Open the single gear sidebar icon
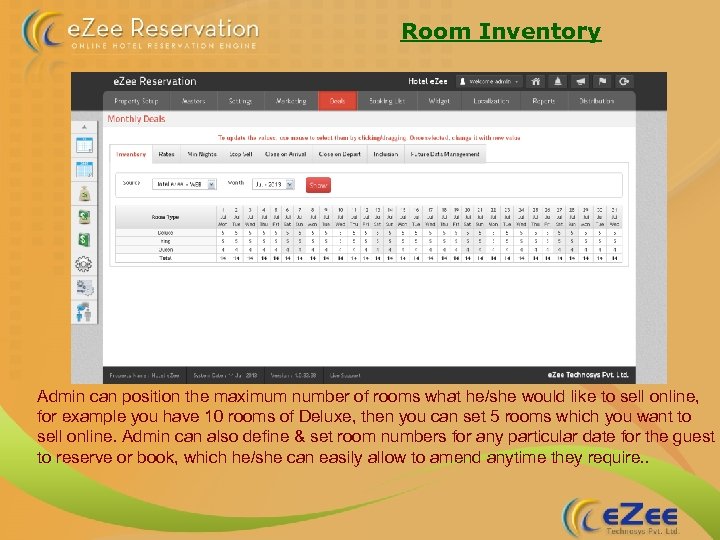Viewport: 720px width, 540px height. tap(84, 264)
